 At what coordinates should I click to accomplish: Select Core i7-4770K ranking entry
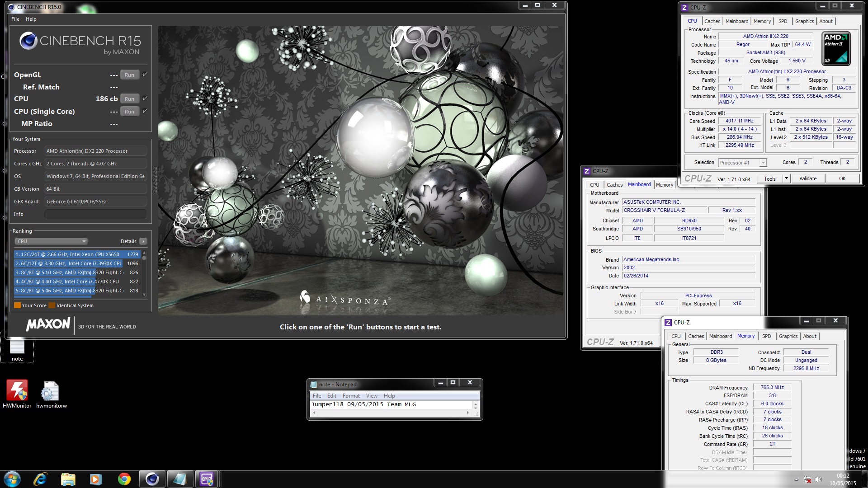tap(77, 282)
